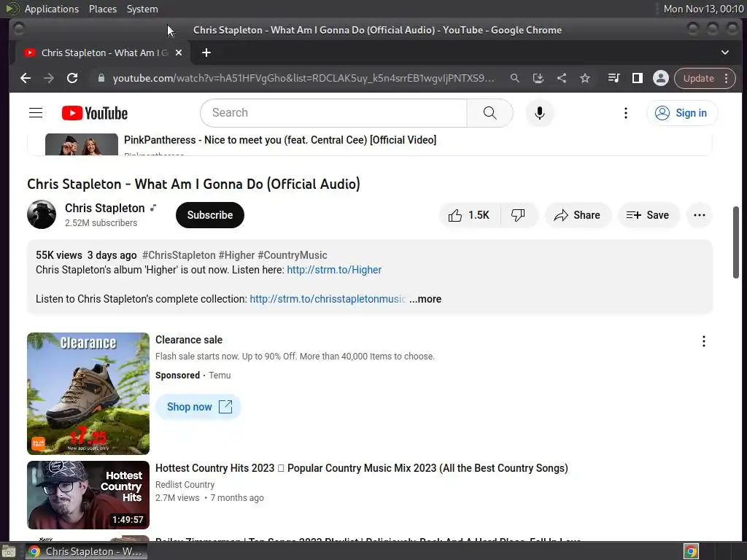Open PinkPantheress Nice to meet you video
Screen dimensions: 747x560
tap(280, 140)
